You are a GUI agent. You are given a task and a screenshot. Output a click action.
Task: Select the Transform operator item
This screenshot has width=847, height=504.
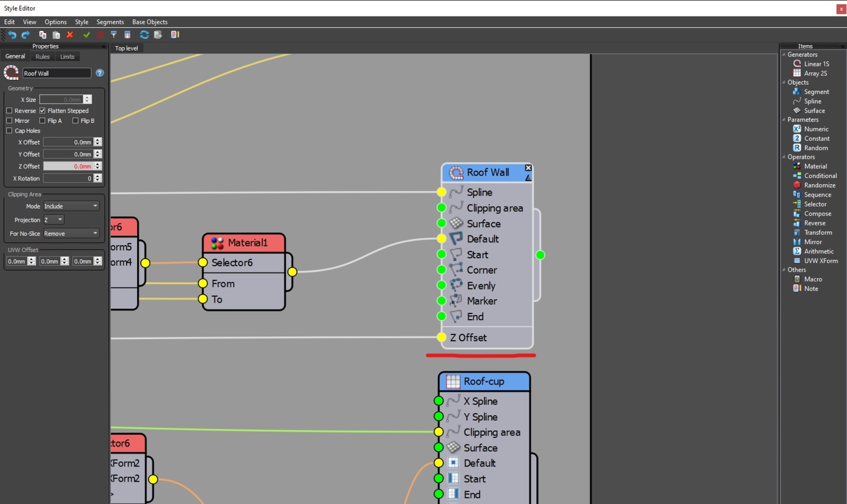click(813, 232)
